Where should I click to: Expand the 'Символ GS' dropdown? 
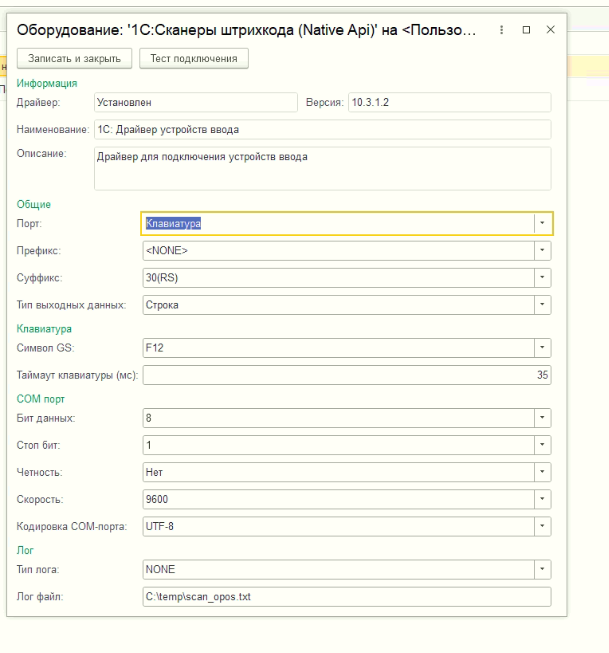point(542,348)
